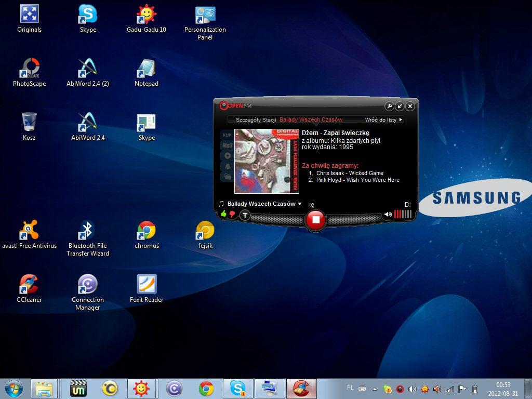Adjust the OpenFM volume level bars
The image size is (532, 399).
(x=403, y=214)
